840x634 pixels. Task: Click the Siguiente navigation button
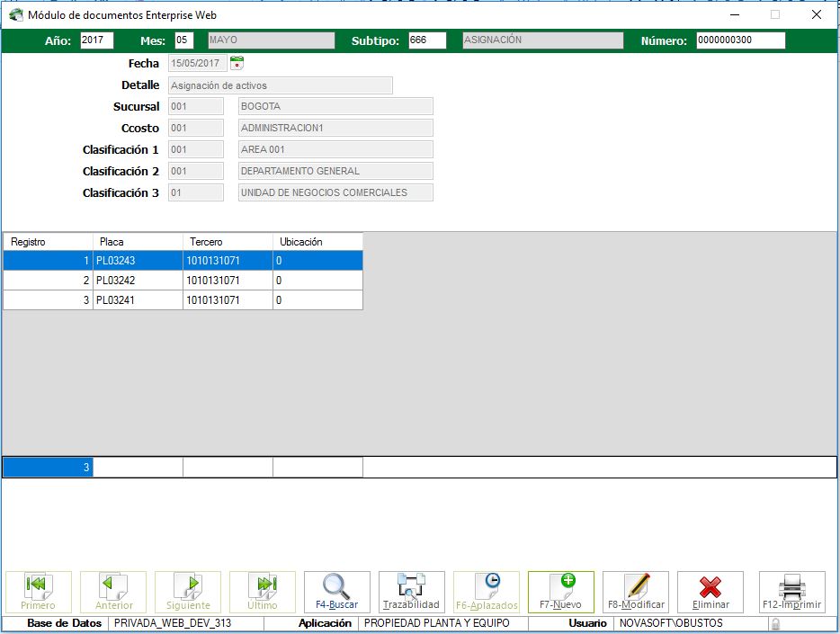pyautogui.click(x=188, y=592)
